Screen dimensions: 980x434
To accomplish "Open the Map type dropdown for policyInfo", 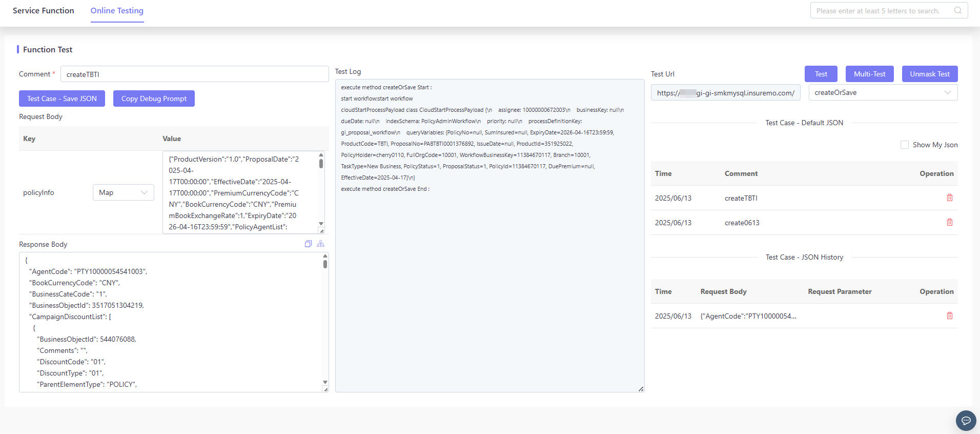I will click(x=124, y=192).
